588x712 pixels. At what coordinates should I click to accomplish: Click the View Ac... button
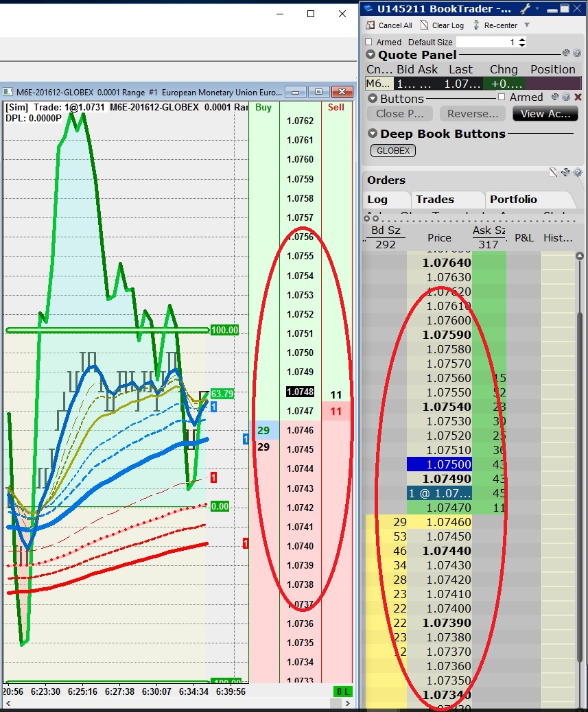[x=545, y=113]
